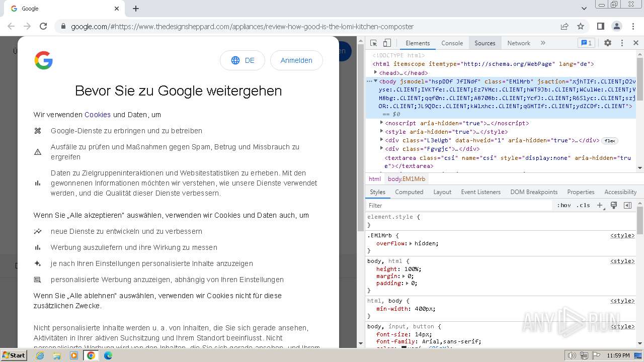
Task: Expand the noscript element node
Action: click(381, 123)
